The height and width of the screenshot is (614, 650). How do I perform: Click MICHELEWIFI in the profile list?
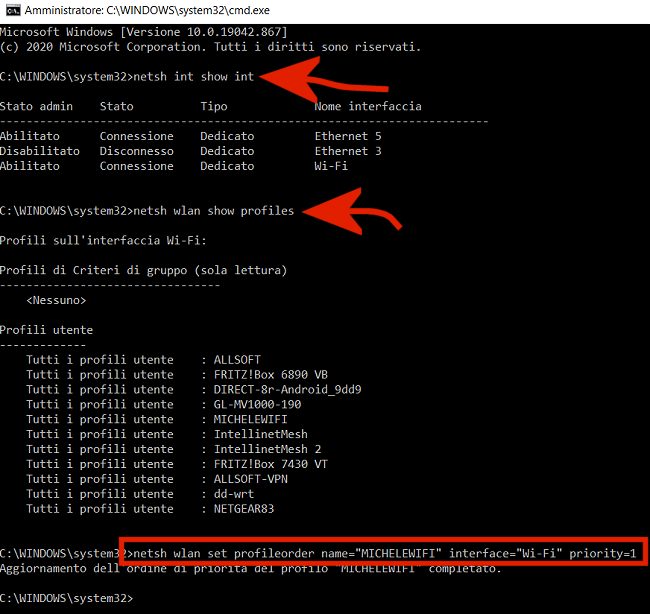[250, 420]
